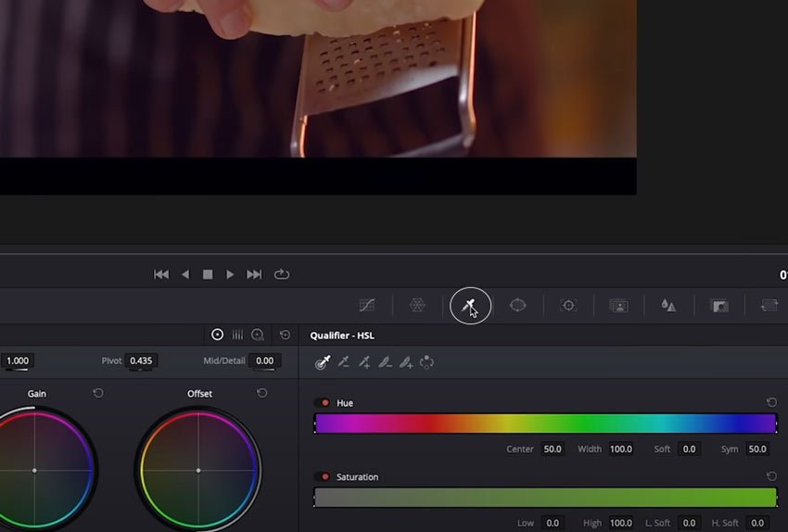Image resolution: width=788 pixels, height=532 pixels.
Task: Click the Invert selection icon
Action: pyautogui.click(x=427, y=362)
